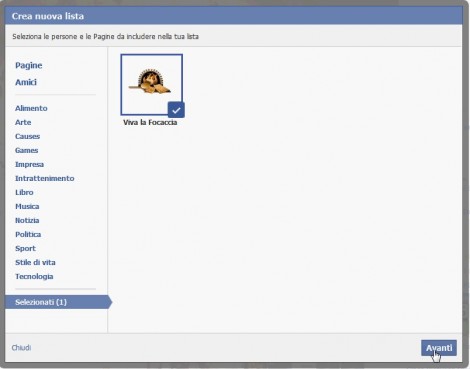This screenshot has width=470, height=369.
Task: Close dialog via Chiudi link
Action: coord(21,348)
